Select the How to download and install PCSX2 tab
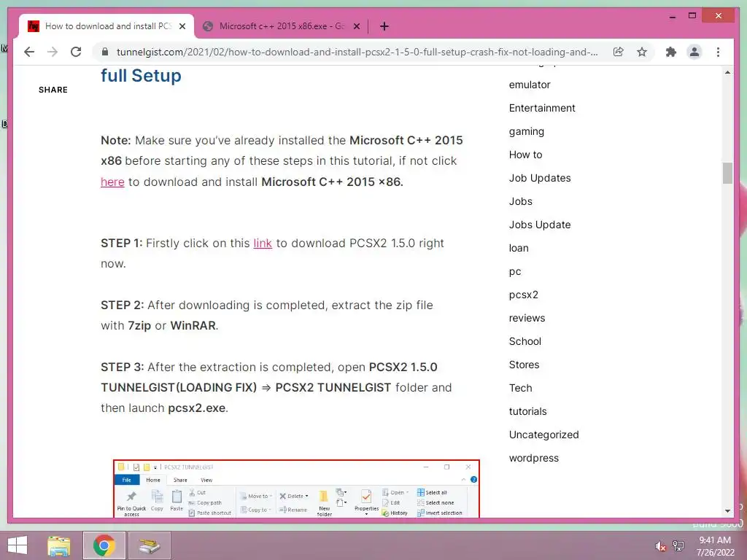747x560 pixels. pyautogui.click(x=108, y=26)
